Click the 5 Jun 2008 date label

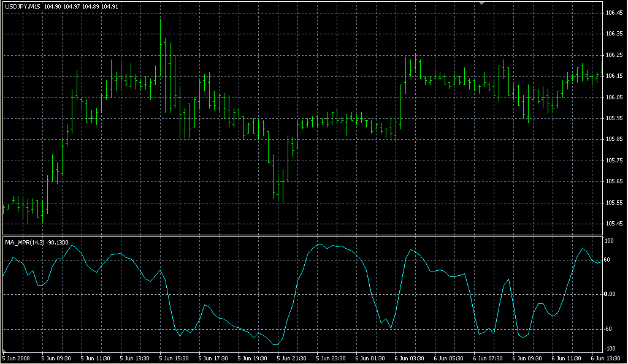[x=16, y=358]
